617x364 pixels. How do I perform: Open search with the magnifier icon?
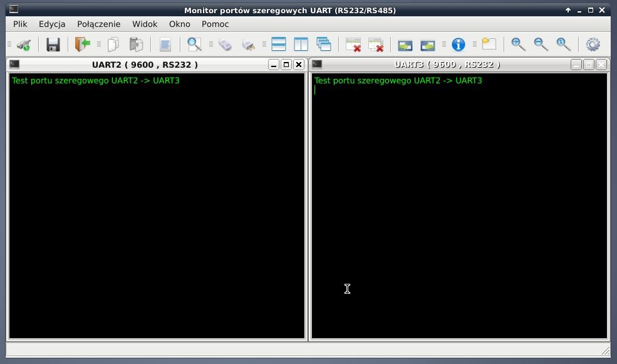coord(194,44)
